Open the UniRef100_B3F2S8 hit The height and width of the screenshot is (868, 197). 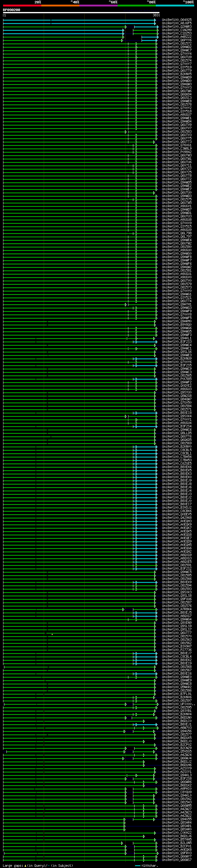pos(177,778)
